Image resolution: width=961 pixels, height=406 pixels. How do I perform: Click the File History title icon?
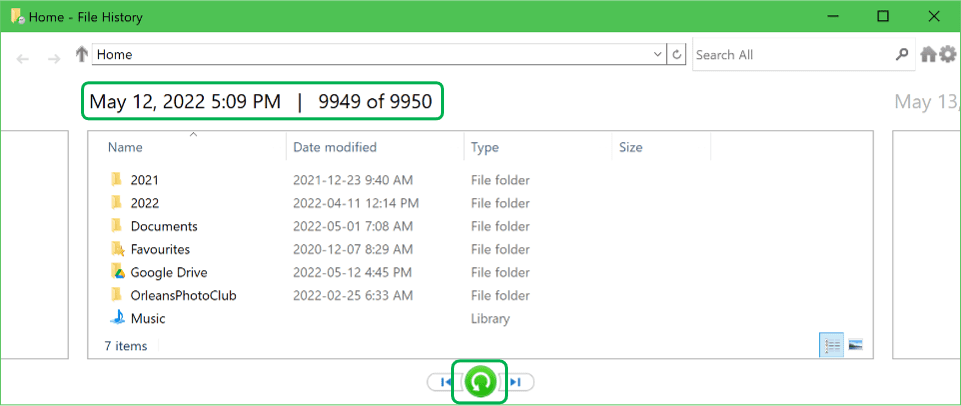coord(17,17)
